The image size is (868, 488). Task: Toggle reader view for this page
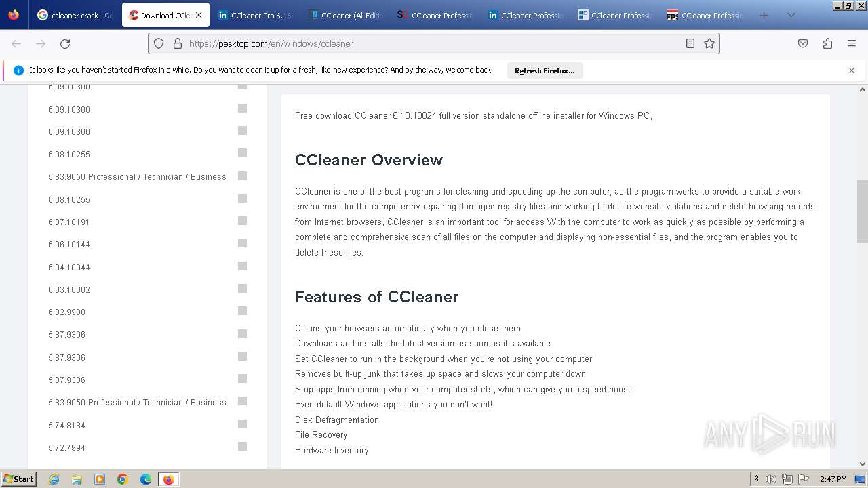point(690,43)
